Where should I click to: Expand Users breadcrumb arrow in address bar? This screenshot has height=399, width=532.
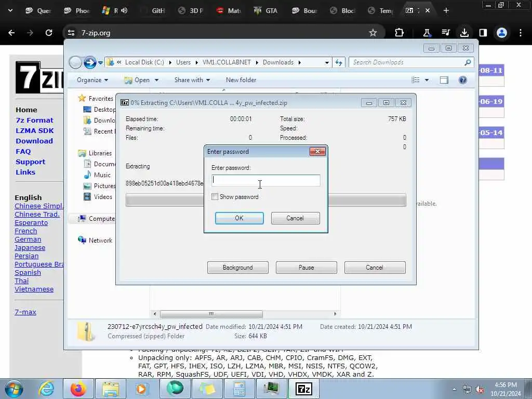[x=196, y=62]
